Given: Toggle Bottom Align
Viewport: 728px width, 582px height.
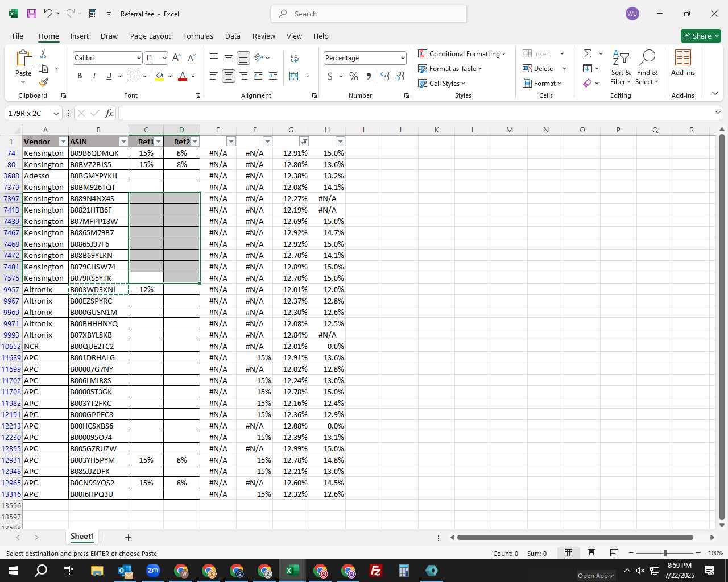Looking at the screenshot, I should click(243, 58).
